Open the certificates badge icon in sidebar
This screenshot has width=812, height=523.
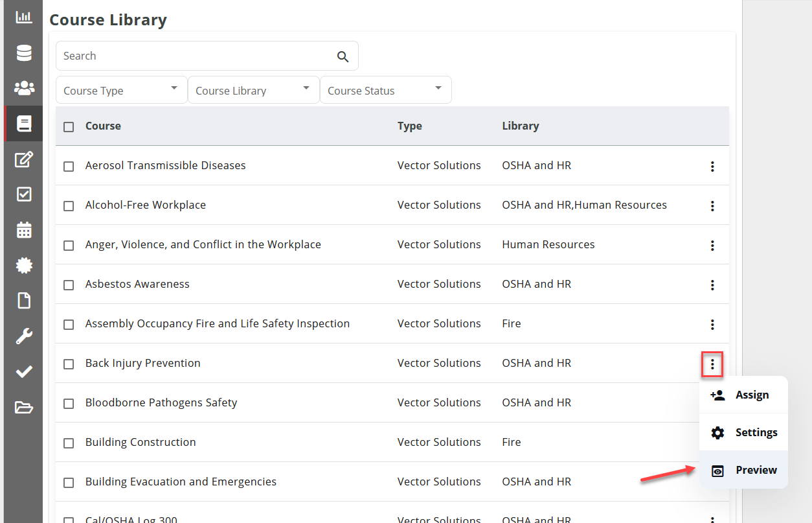(x=23, y=265)
